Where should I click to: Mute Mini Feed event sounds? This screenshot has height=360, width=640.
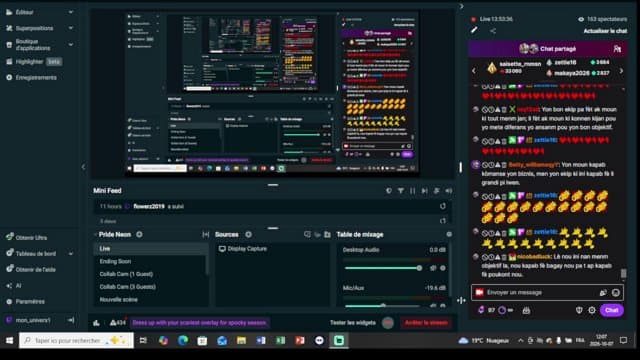click(449, 191)
